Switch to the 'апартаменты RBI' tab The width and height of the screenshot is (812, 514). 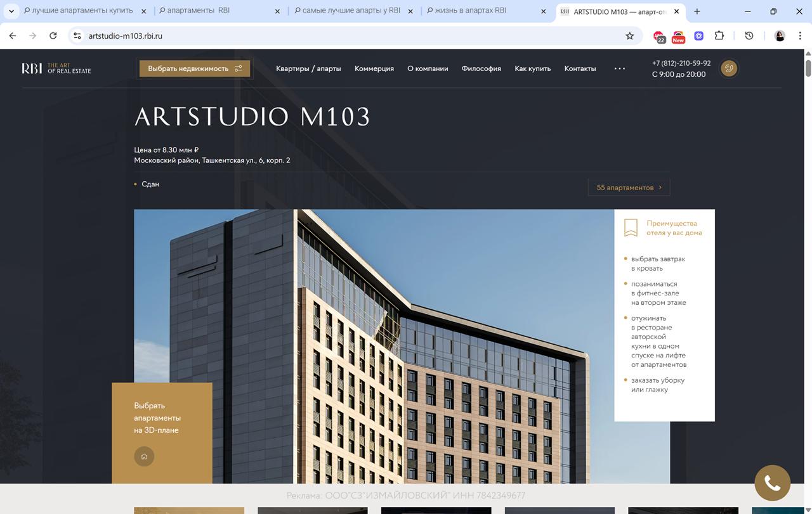click(x=219, y=11)
